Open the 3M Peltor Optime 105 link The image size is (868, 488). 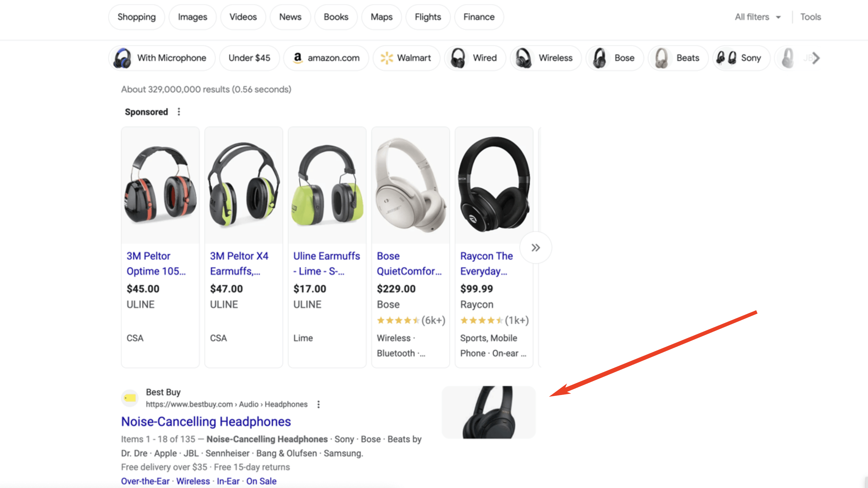(x=156, y=263)
